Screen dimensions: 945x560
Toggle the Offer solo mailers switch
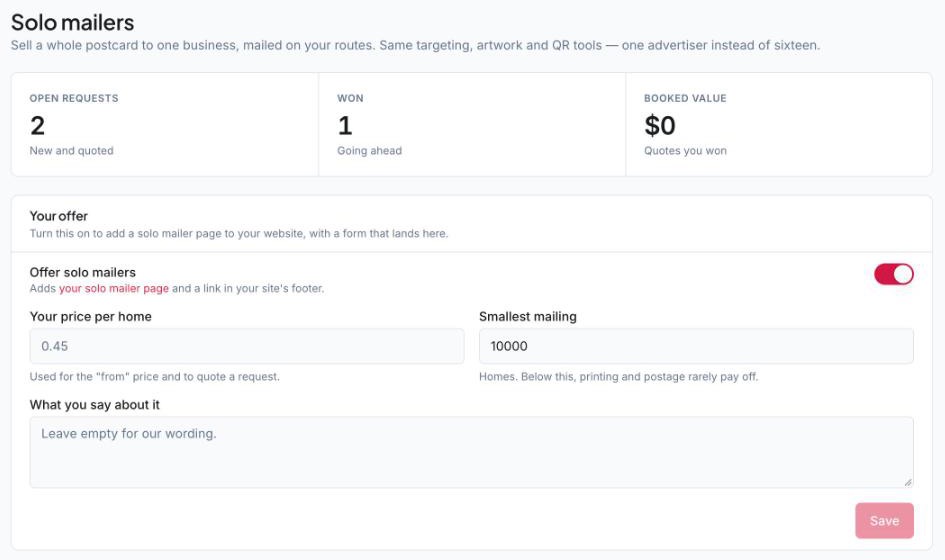(894, 274)
